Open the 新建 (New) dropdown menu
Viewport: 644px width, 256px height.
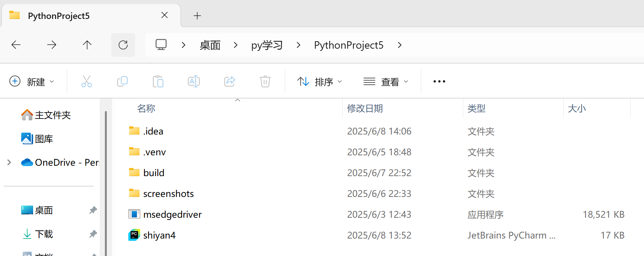pos(32,81)
